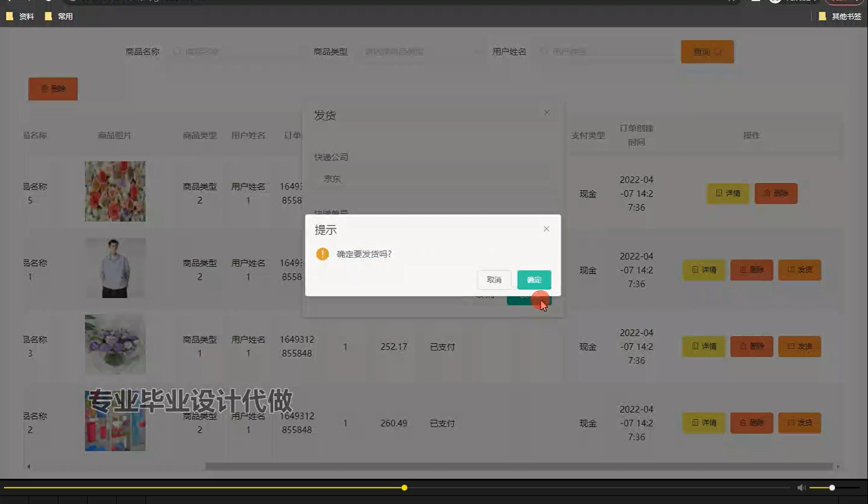Click the document icon on first row's 详情 button
This screenshot has width=868, height=504.
719,194
